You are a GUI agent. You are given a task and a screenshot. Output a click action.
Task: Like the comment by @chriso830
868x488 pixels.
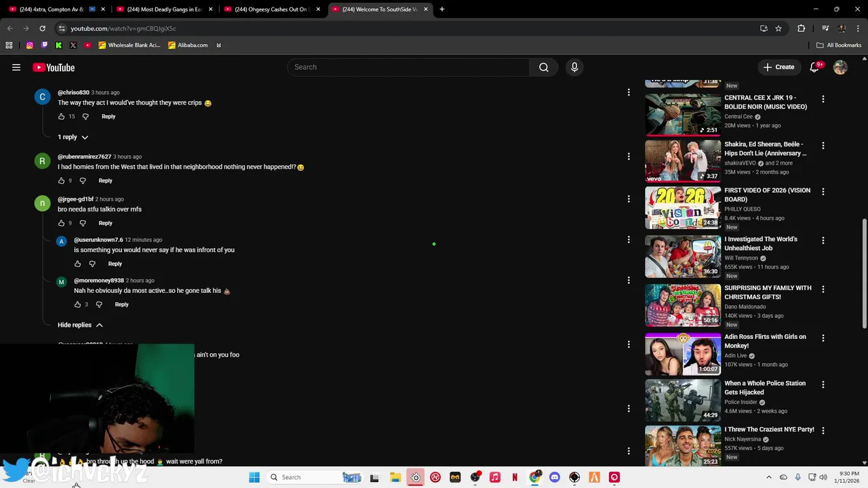pyautogui.click(x=61, y=117)
